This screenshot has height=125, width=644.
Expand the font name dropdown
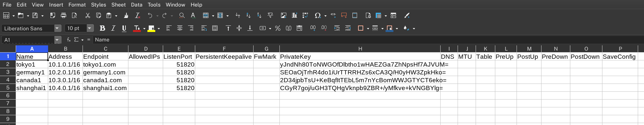pos(58,28)
